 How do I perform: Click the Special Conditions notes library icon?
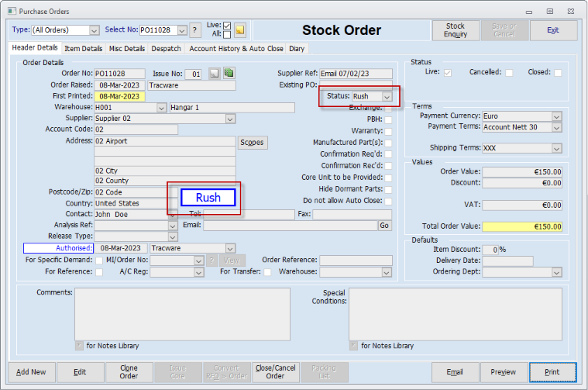(x=353, y=345)
